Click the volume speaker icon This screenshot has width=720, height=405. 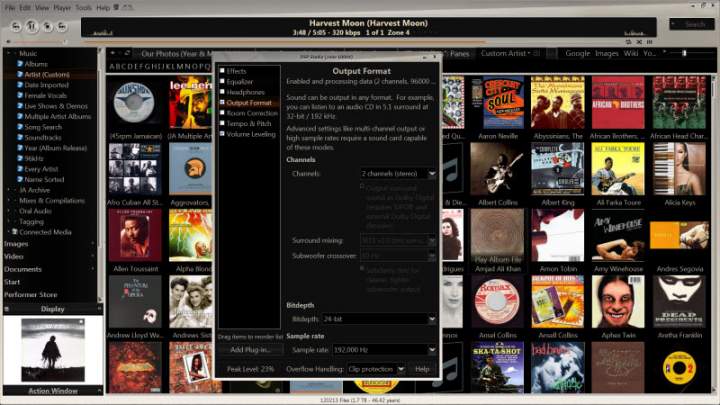coord(8,42)
